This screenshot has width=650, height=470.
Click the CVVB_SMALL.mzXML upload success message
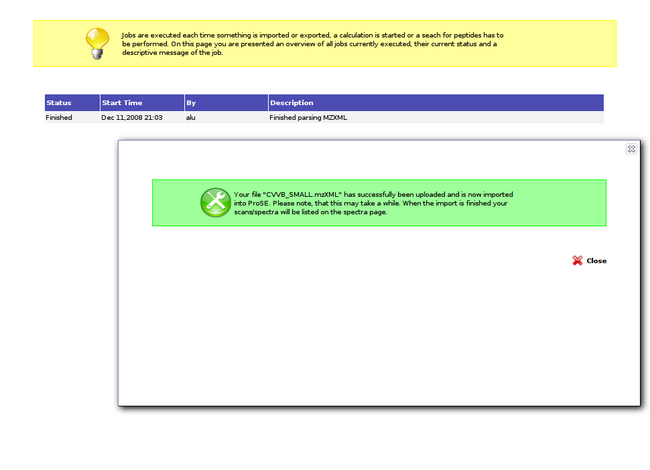pyautogui.click(x=374, y=203)
